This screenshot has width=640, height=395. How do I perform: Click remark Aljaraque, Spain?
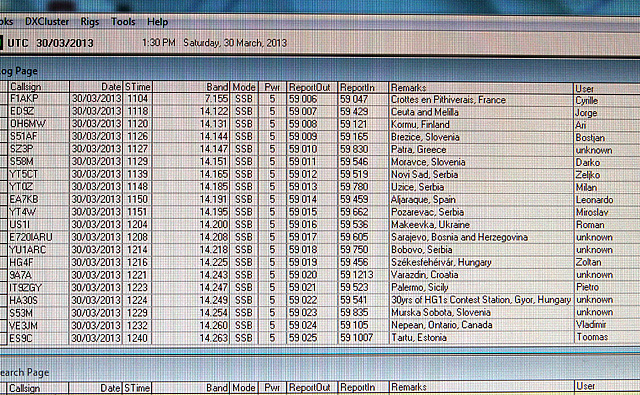click(x=423, y=200)
